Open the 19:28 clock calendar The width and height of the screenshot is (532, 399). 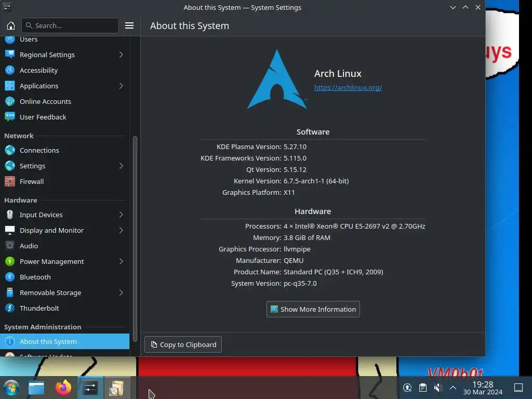[x=483, y=388]
